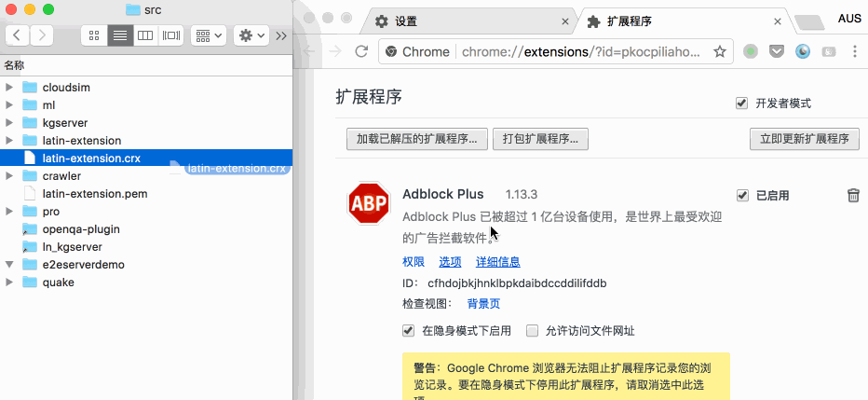Click the 名称 column header in Finder

[14, 65]
